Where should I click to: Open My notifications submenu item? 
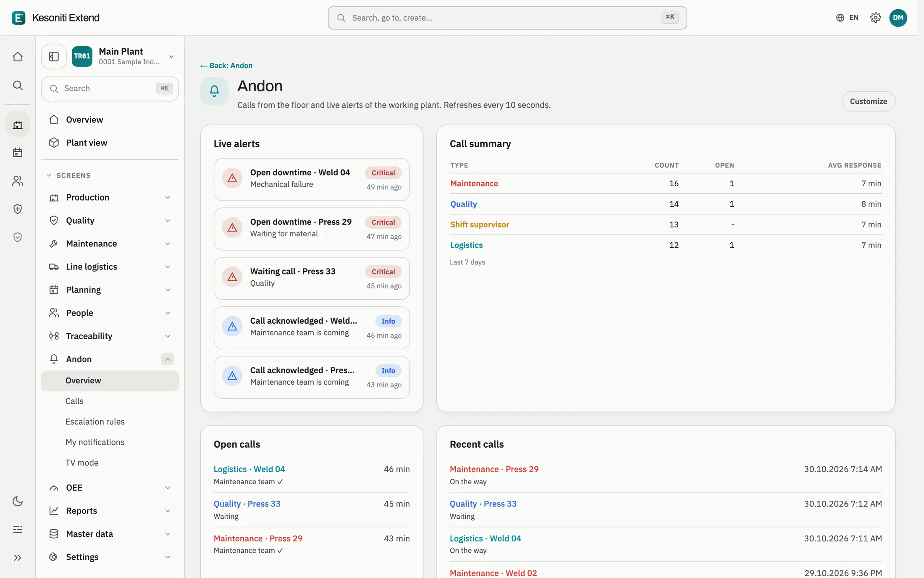click(x=110, y=442)
